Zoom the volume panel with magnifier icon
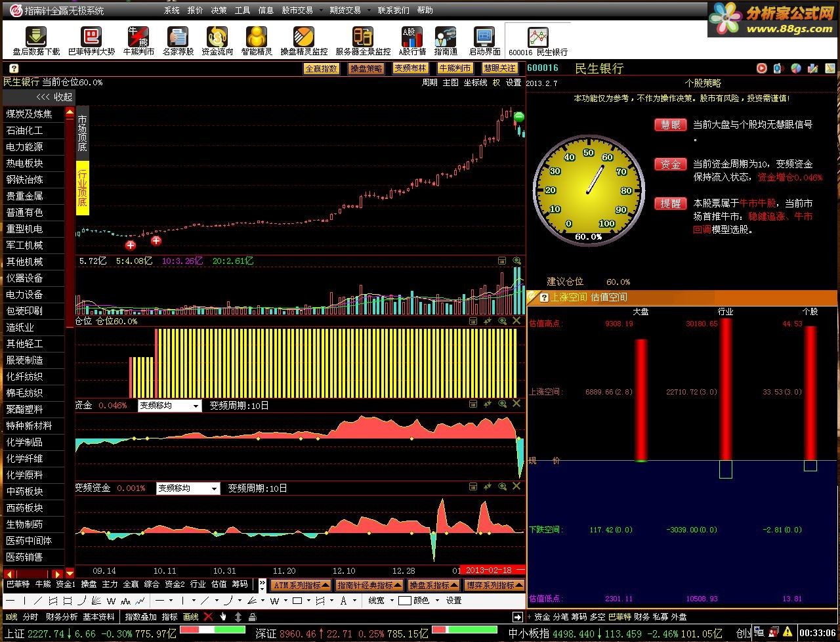The image size is (840, 642). 516,261
